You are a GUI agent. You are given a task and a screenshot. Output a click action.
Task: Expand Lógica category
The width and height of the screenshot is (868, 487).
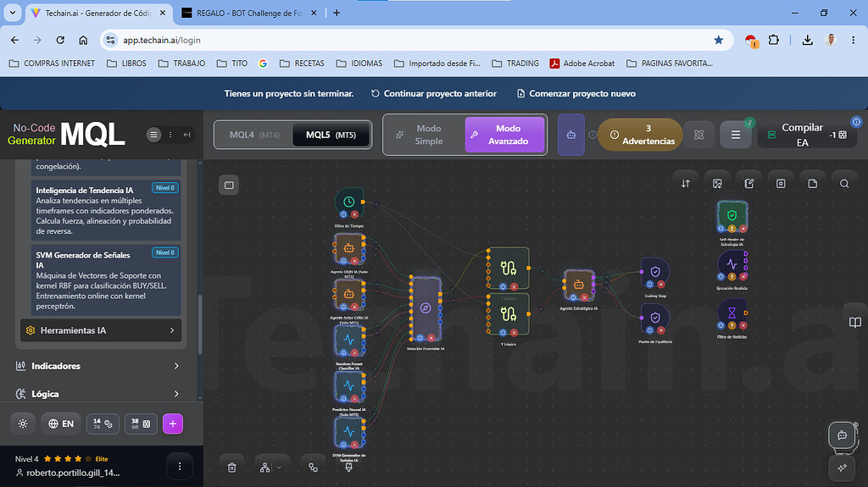97,394
